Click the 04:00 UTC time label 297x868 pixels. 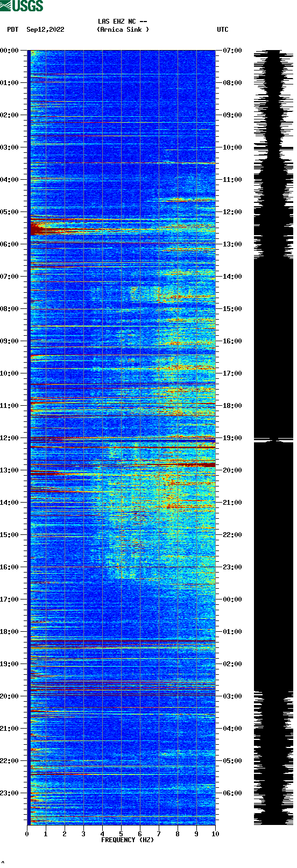coord(232,729)
